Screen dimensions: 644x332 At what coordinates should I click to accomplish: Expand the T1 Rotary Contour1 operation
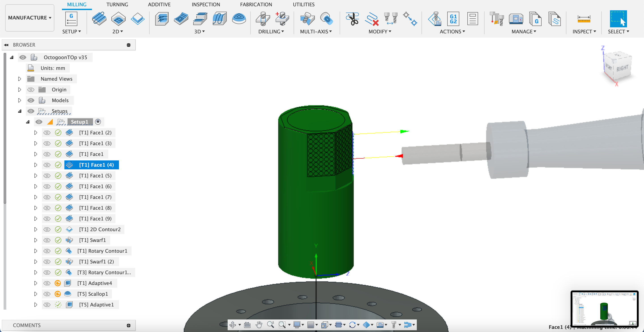[x=35, y=251]
